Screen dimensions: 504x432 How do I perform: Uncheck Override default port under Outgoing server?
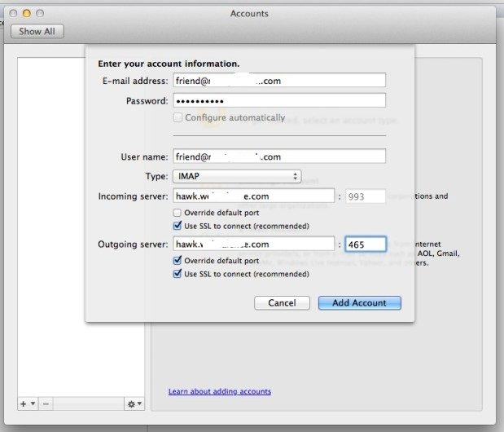click(177, 260)
